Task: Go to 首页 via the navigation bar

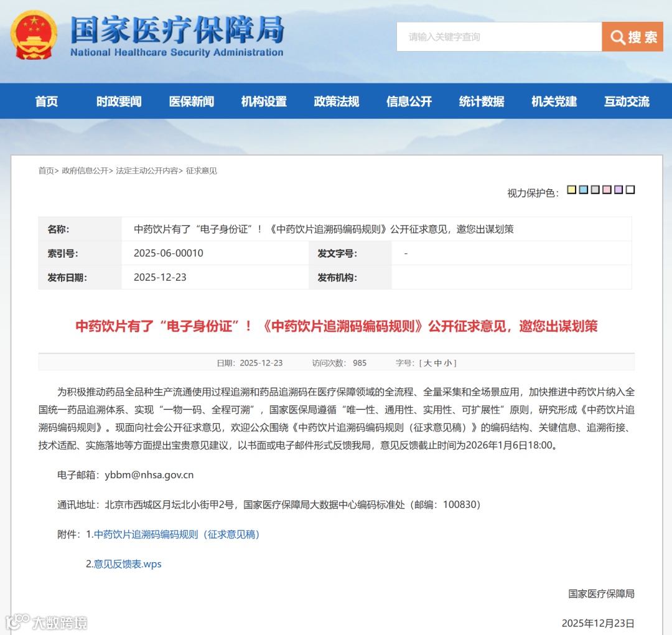Action: click(45, 101)
